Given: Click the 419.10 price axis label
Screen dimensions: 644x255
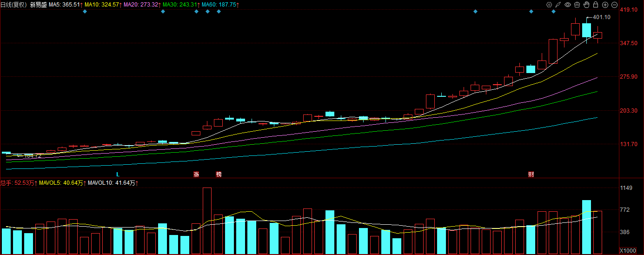Looking at the screenshot, I should click(x=628, y=9).
